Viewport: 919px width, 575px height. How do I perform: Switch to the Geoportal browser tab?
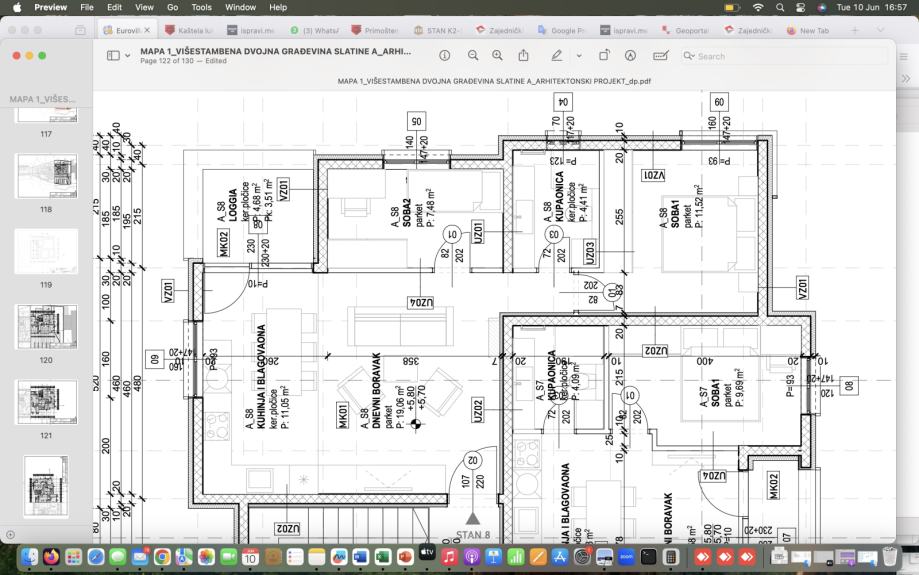[x=684, y=30]
